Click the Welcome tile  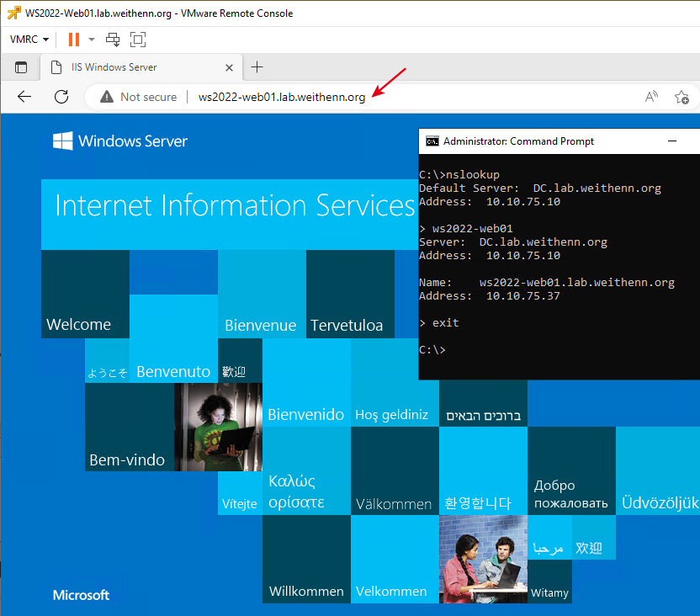85,294
